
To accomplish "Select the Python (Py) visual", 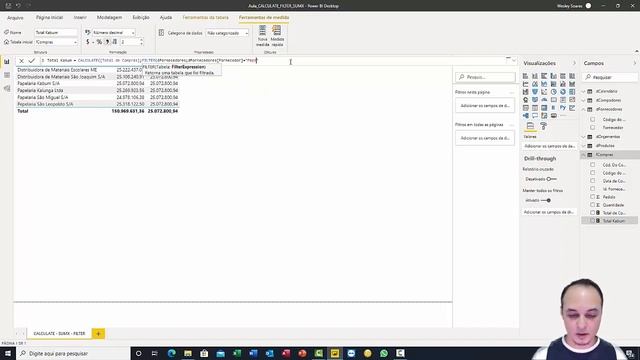I will pyautogui.click(x=563, y=108).
